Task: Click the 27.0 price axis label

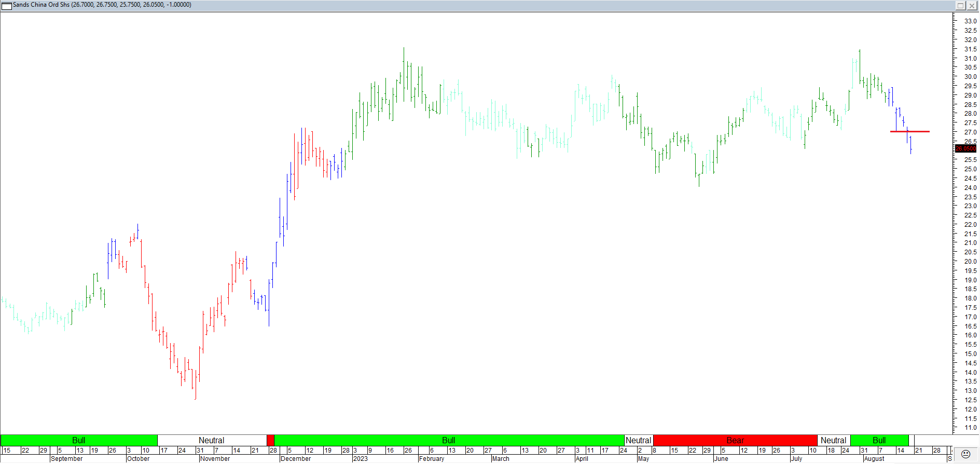Action: tap(970, 132)
